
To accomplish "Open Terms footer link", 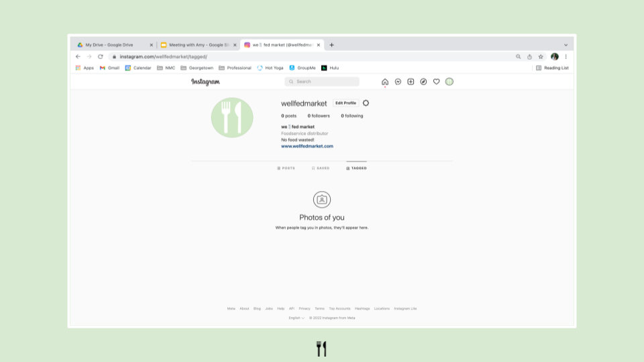I will tap(319, 308).
